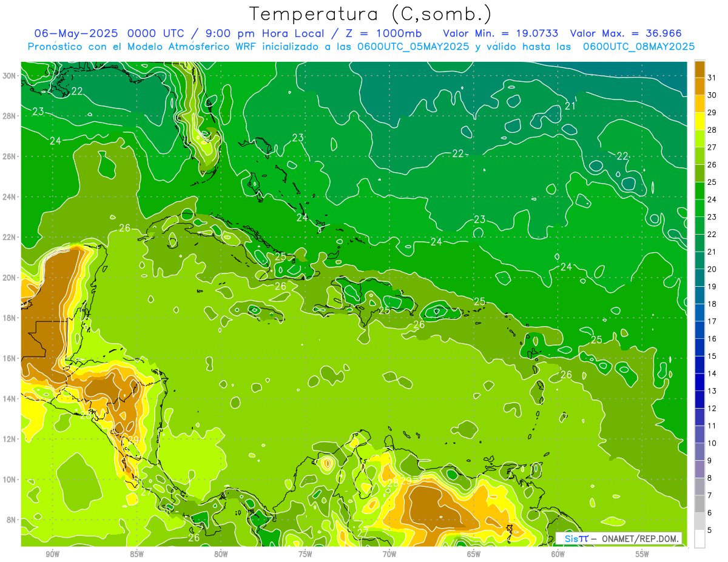Click the color scale label "5"
Viewport: 728px width, 562px height.
click(710, 530)
